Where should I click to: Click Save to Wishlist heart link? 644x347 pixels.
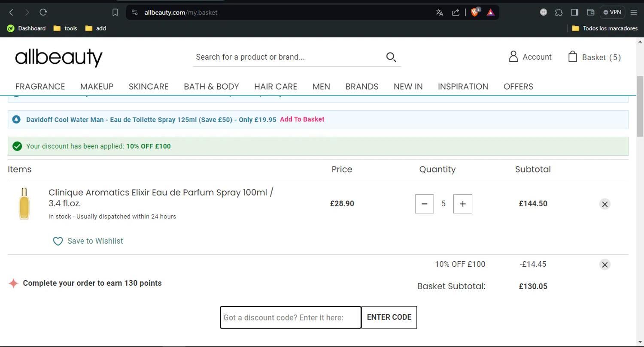click(x=88, y=241)
